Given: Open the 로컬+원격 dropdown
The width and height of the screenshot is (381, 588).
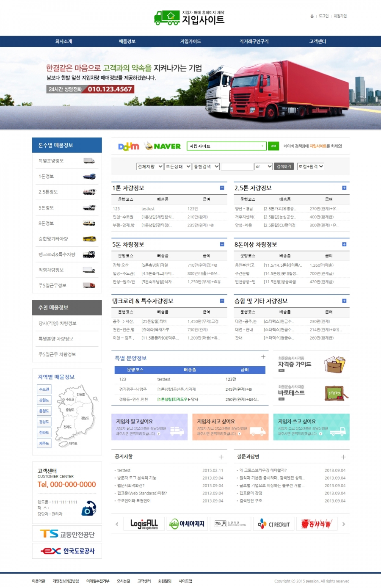Looking at the screenshot, I should tap(310, 167).
